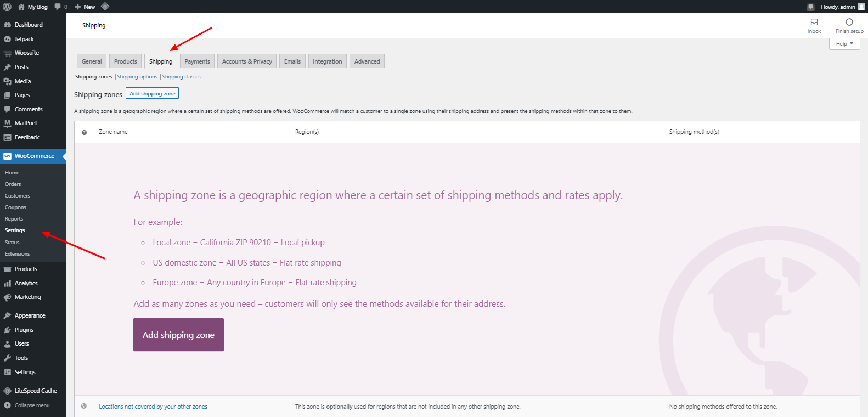Open Locations not covered by your other zones

[153, 407]
